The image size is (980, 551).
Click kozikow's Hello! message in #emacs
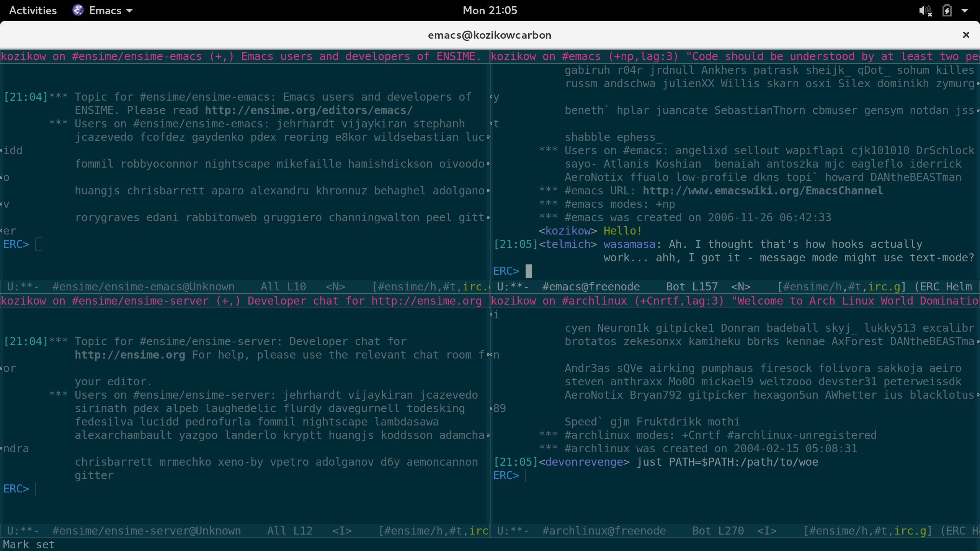tap(622, 230)
